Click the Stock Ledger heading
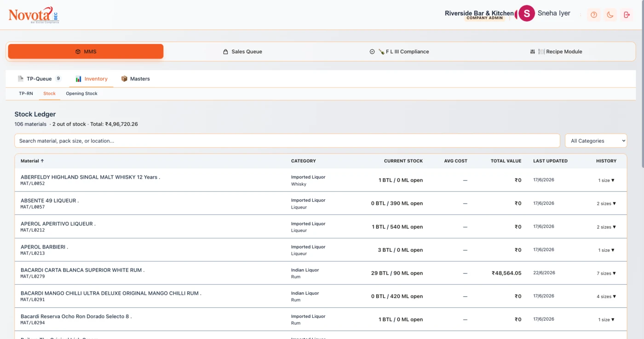 [x=35, y=114]
